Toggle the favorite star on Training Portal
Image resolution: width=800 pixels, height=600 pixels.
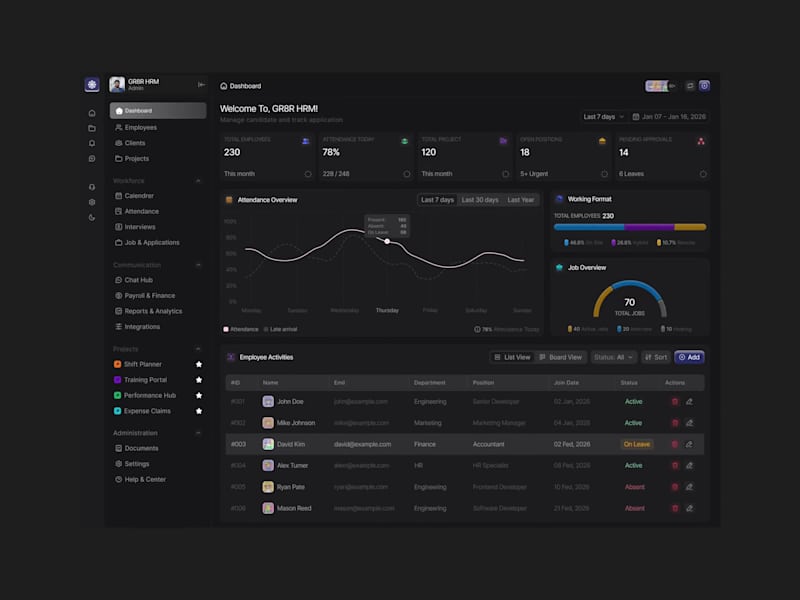pyautogui.click(x=198, y=378)
